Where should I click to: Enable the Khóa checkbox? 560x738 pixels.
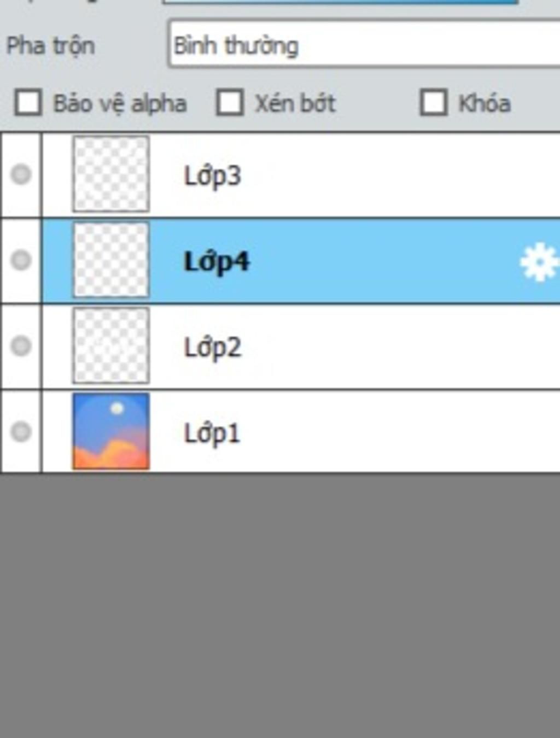point(433,102)
